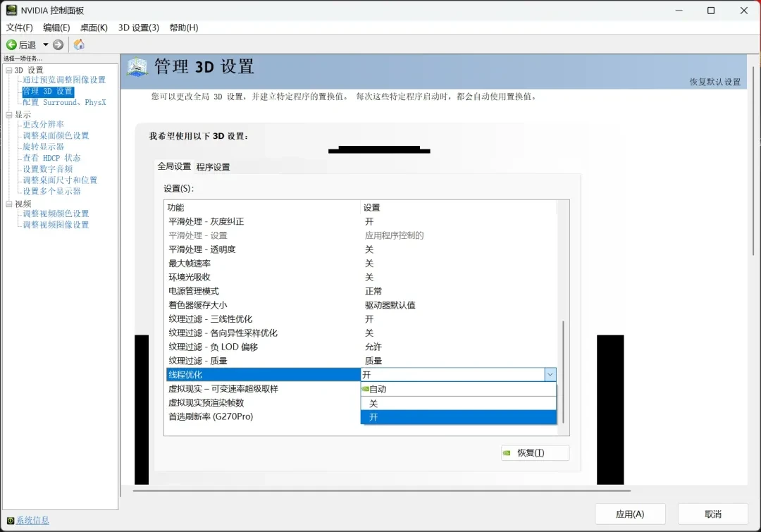Select the 纹理过滤 - 各向异性采样优化 row
Image resolution: width=761 pixels, height=532 pixels.
pyautogui.click(x=361, y=333)
